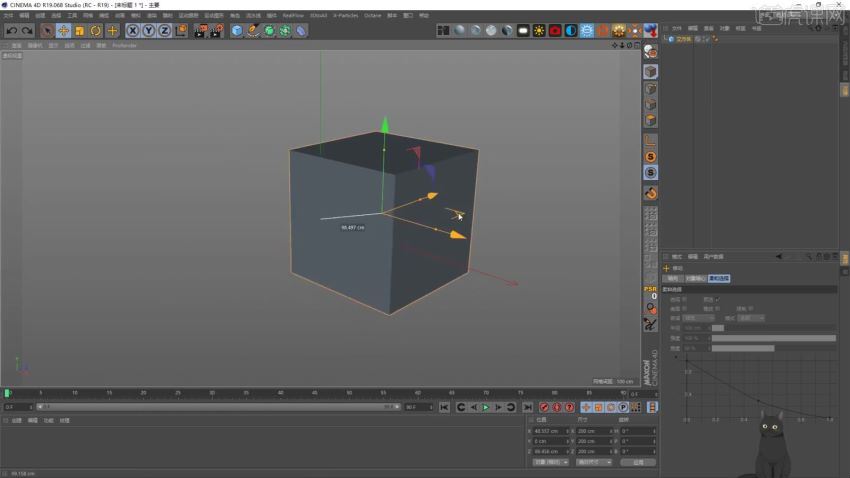
Task: Click the Width slider bar
Action: [x=774, y=348]
